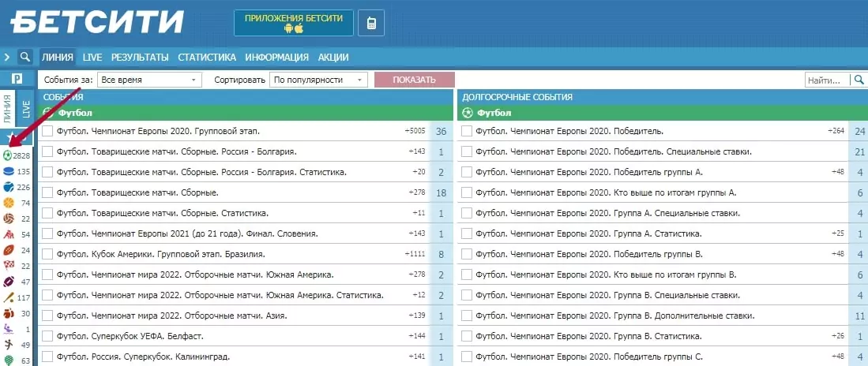Click the 36 count for Групповой этап

[x=442, y=132]
